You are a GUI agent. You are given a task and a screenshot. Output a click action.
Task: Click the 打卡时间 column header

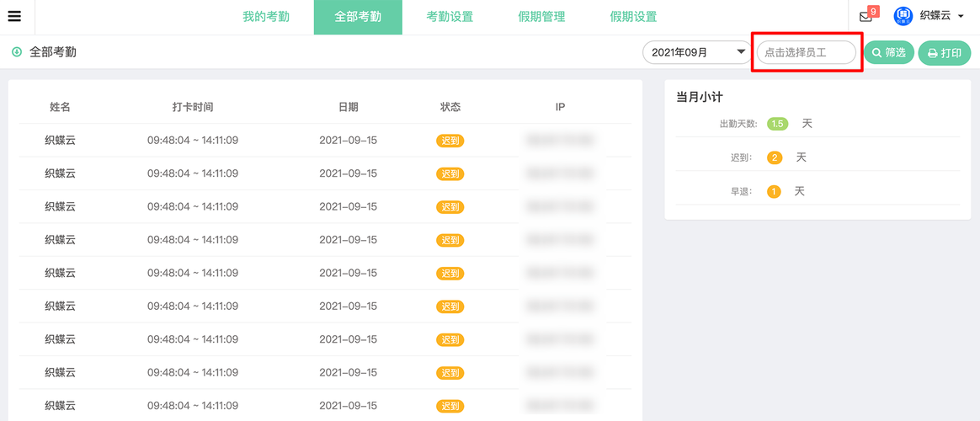pyautogui.click(x=193, y=107)
